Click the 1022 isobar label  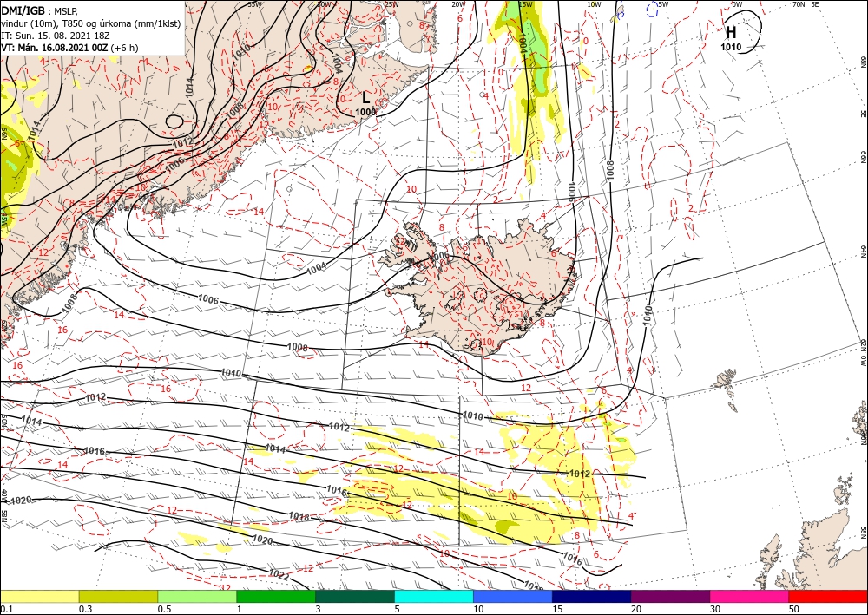(279, 575)
